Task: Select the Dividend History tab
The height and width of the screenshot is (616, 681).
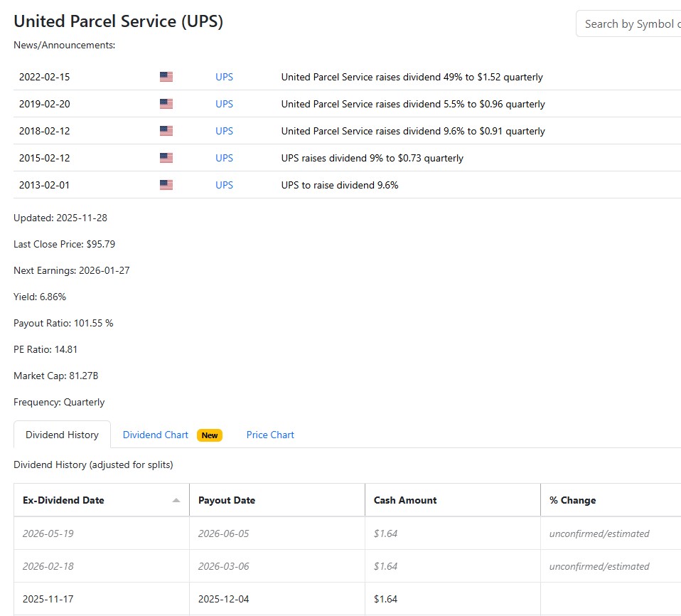Action: click(62, 435)
